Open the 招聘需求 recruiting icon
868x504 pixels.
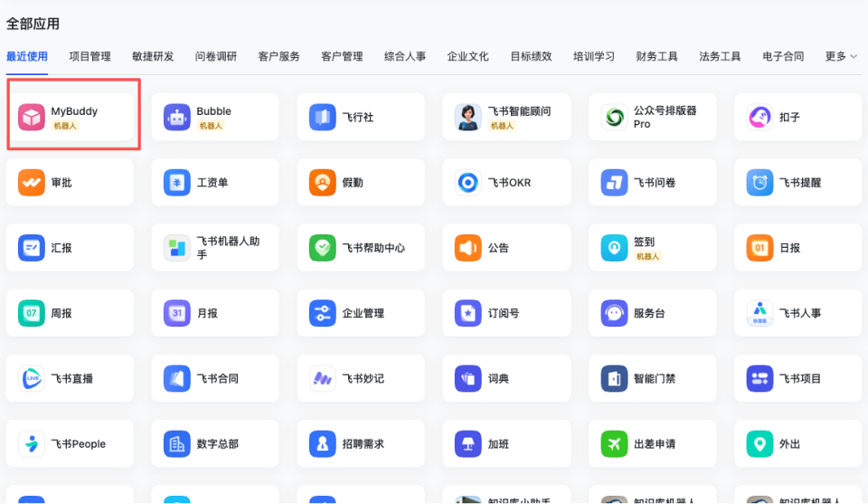tap(323, 443)
